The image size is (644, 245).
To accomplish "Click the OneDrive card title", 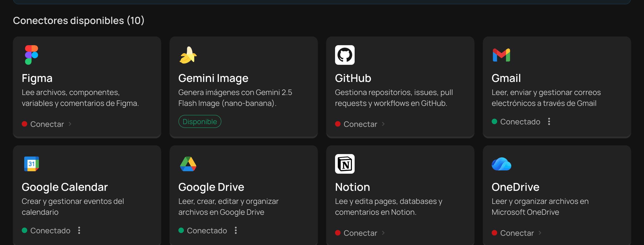I will click(x=515, y=187).
